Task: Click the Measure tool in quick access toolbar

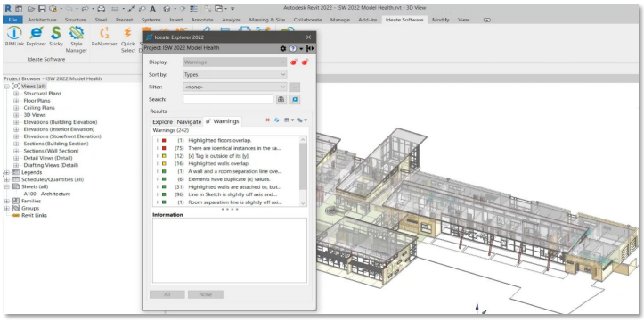Action: [x=116, y=8]
